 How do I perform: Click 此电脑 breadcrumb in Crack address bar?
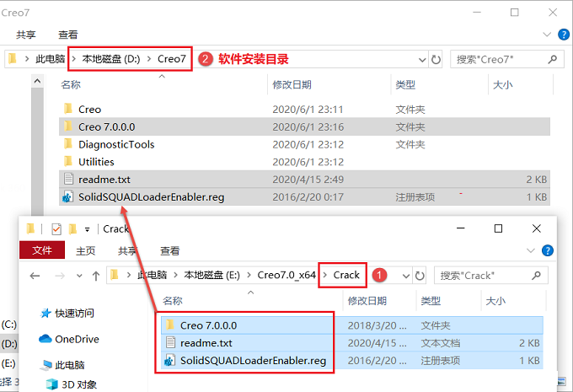152,275
